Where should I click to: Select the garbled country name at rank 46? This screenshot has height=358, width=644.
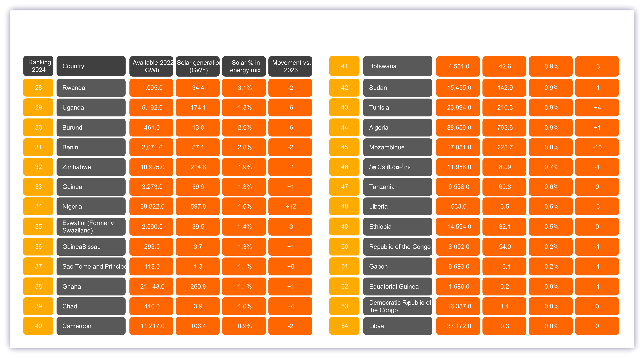pyautogui.click(x=397, y=167)
